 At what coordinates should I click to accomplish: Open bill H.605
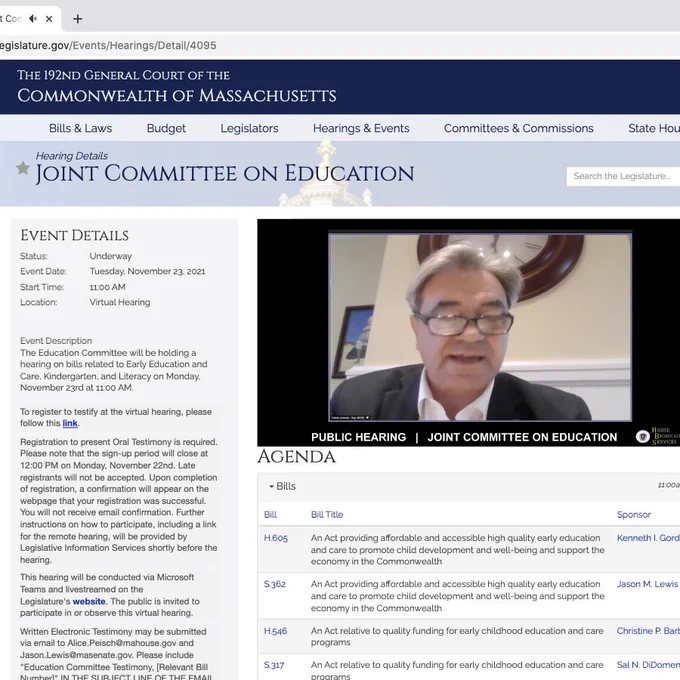(276, 538)
